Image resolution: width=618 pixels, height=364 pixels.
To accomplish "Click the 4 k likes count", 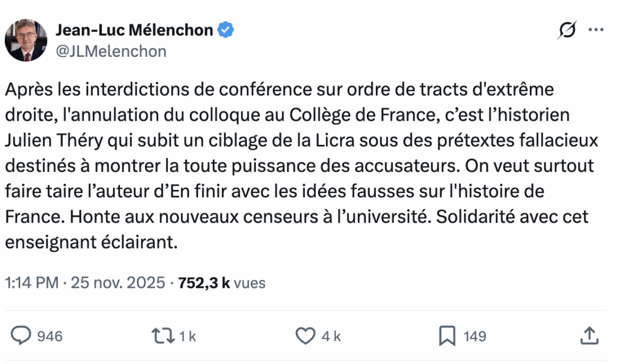I will (331, 336).
